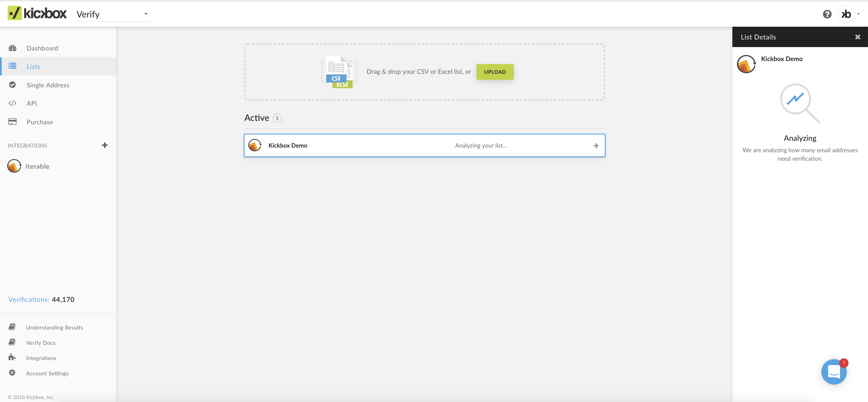Image resolution: width=868 pixels, height=402 pixels.
Task: Click the Purchase credit card icon
Action: 13,122
